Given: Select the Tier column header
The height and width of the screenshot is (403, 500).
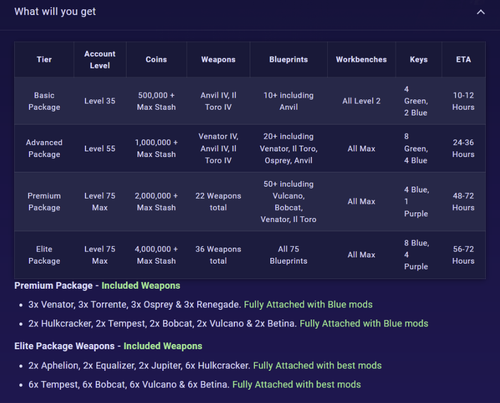Looking at the screenshot, I should pyautogui.click(x=44, y=59).
